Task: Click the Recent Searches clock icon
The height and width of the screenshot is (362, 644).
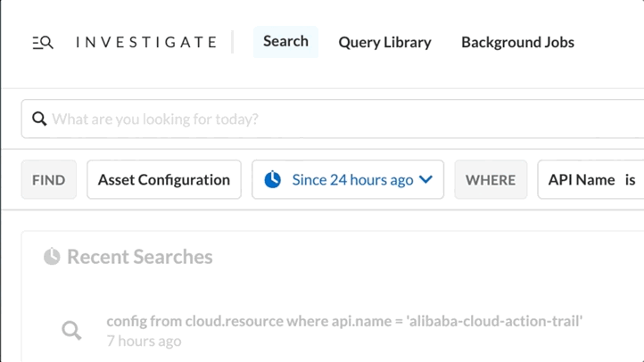Action: (52, 257)
